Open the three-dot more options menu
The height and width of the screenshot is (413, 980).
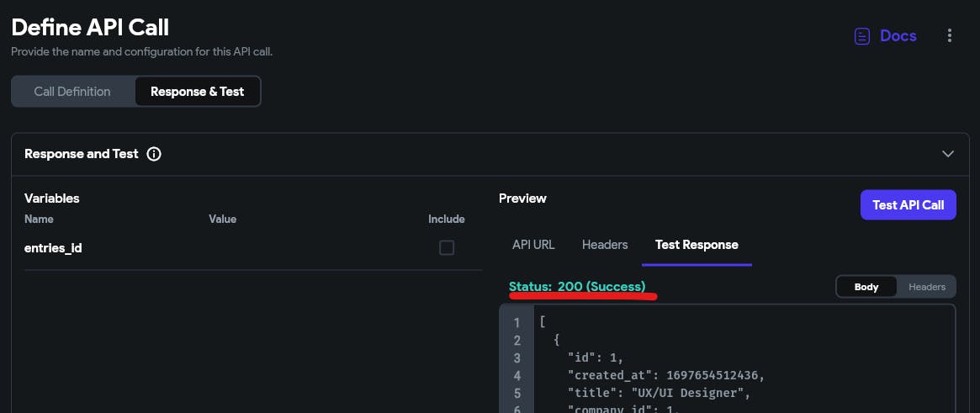coord(950,35)
